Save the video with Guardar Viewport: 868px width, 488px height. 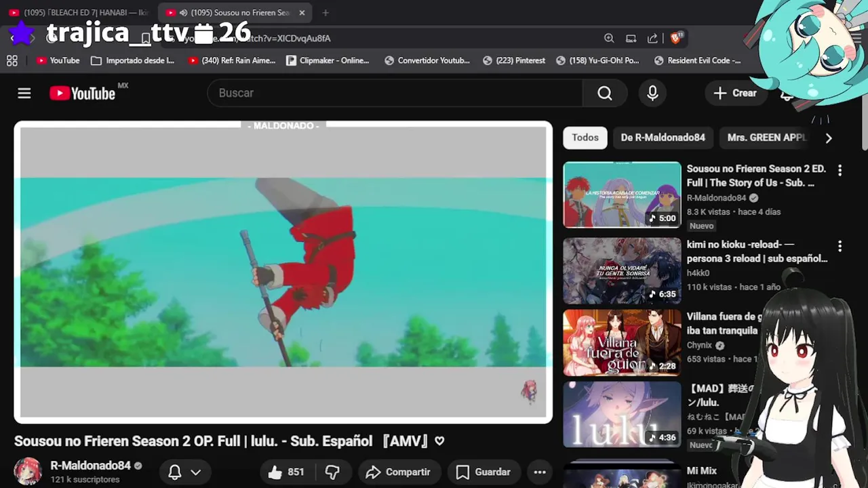tap(483, 472)
